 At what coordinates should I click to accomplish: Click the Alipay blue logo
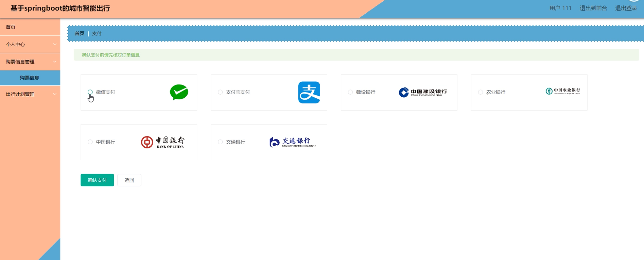coord(309,92)
